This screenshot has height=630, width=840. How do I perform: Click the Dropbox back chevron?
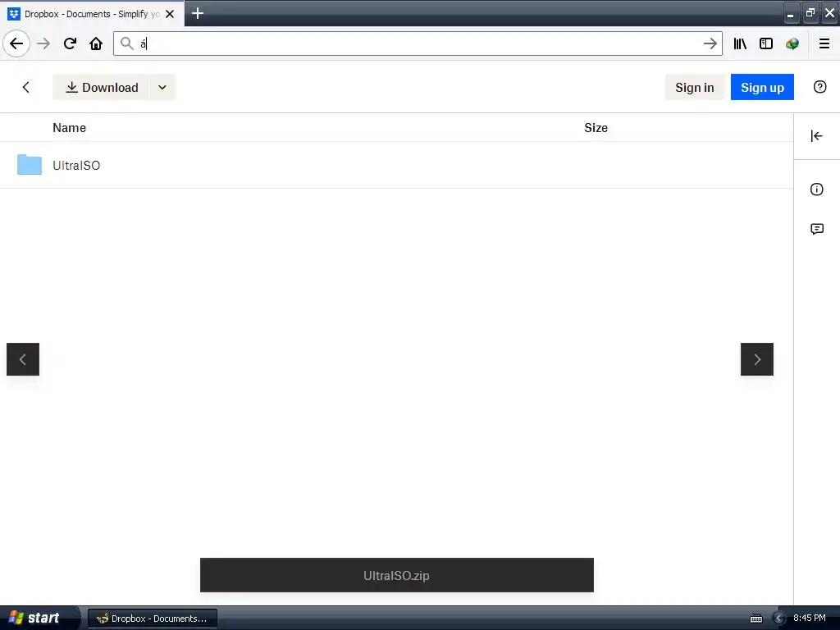tap(25, 87)
